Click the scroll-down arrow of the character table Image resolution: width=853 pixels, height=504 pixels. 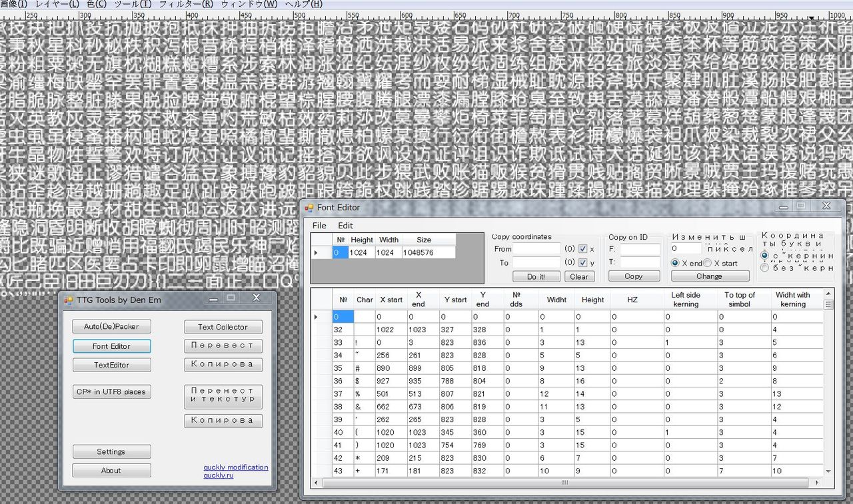click(828, 471)
